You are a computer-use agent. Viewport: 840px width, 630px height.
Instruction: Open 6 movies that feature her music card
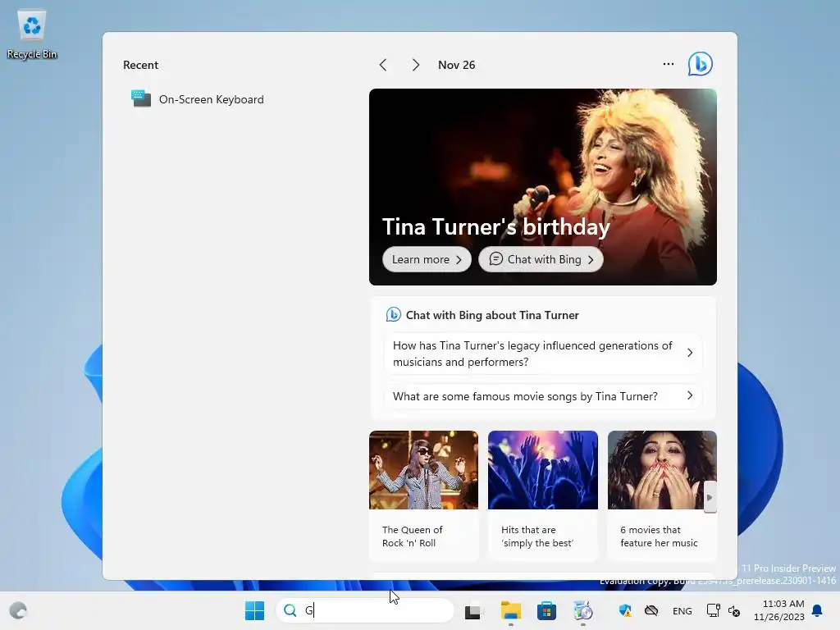(x=662, y=496)
